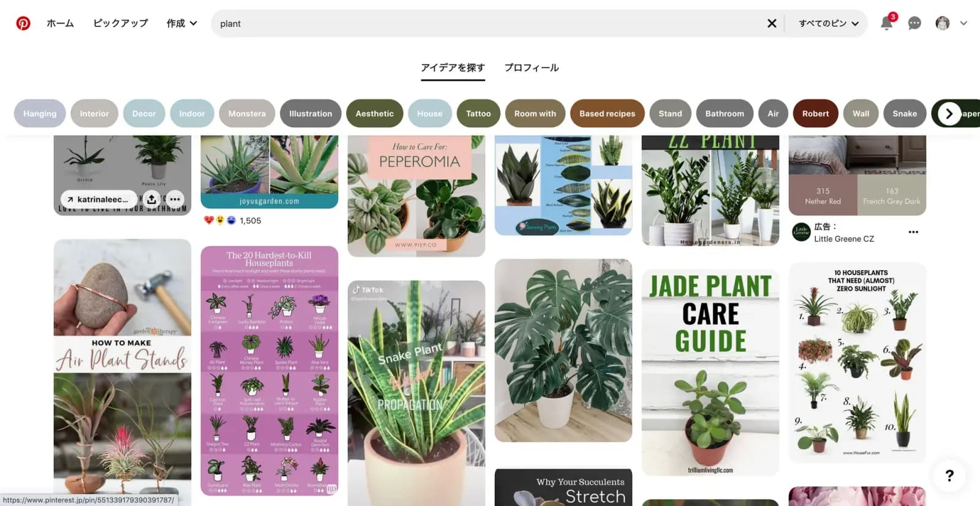Switch to the プロフィール tab
980x506 pixels.
coord(531,67)
